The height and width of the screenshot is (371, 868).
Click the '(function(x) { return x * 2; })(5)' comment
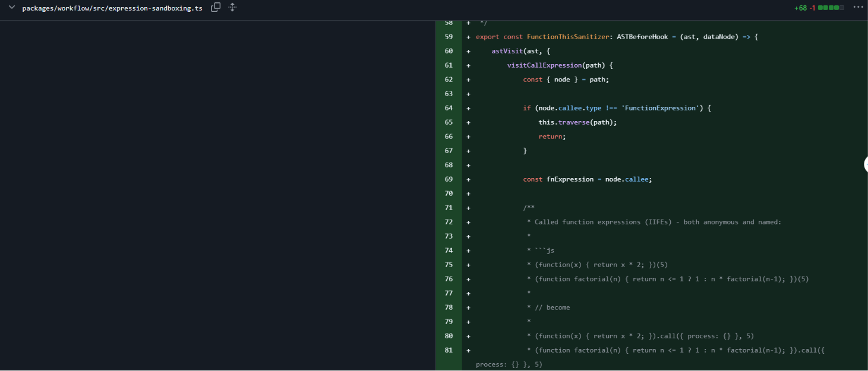point(597,265)
